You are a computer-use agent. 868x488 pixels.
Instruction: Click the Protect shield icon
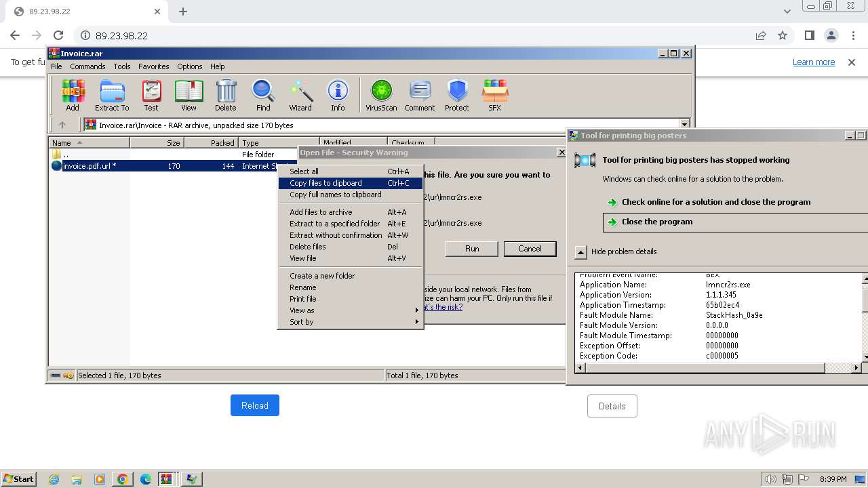pos(457,95)
